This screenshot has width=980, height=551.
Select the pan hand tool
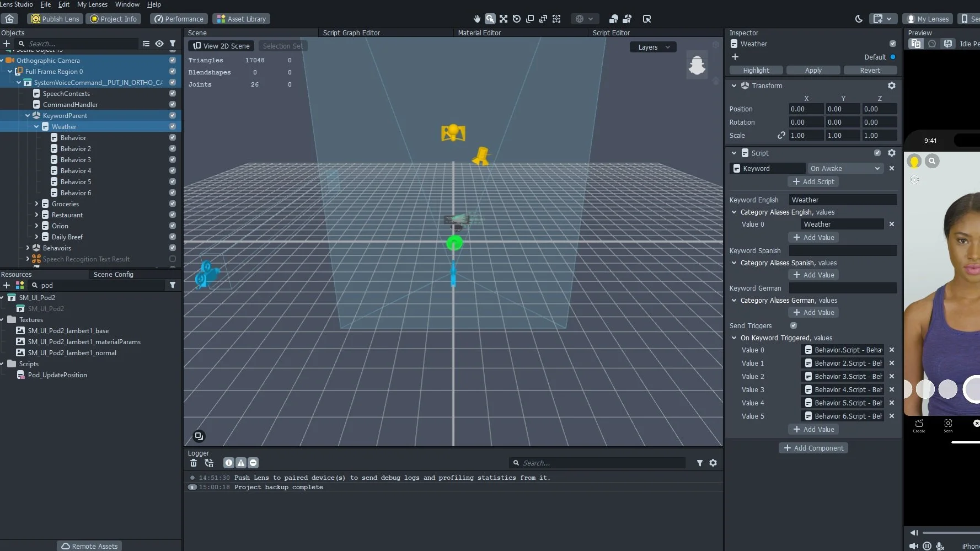coord(477,19)
